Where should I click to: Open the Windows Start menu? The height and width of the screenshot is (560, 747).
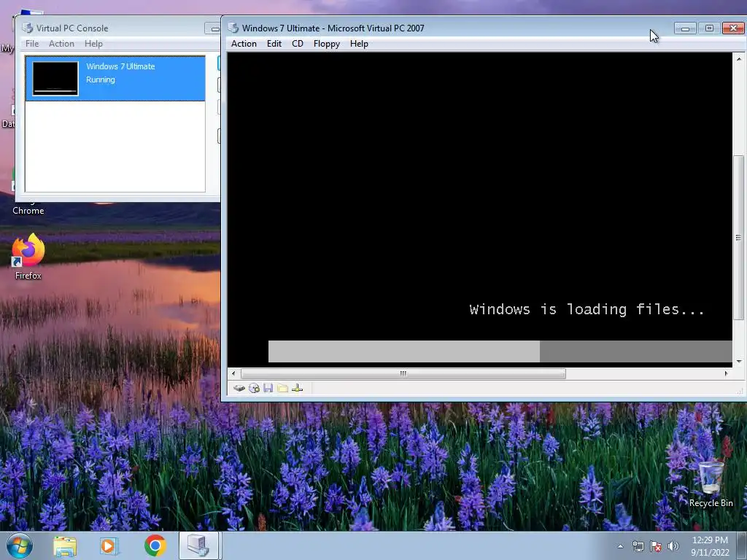20,546
